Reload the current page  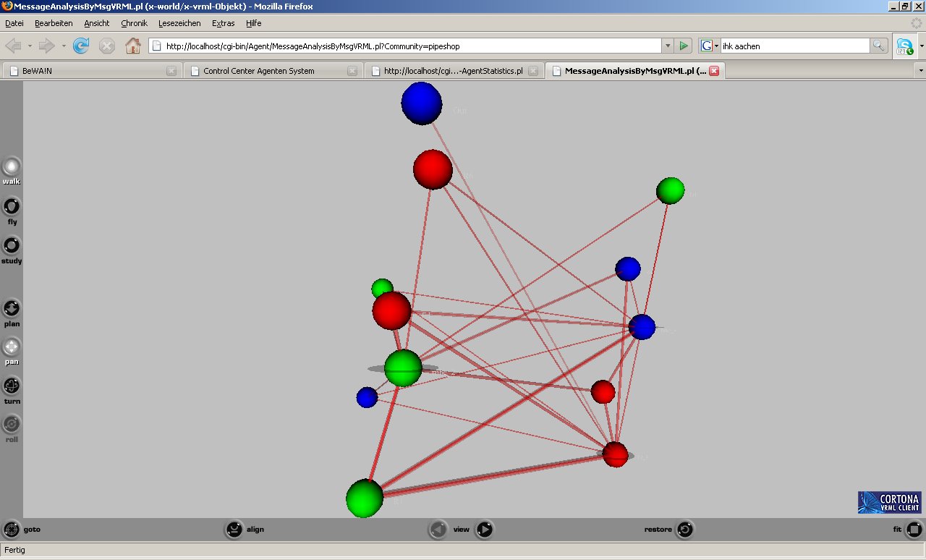pos(81,46)
